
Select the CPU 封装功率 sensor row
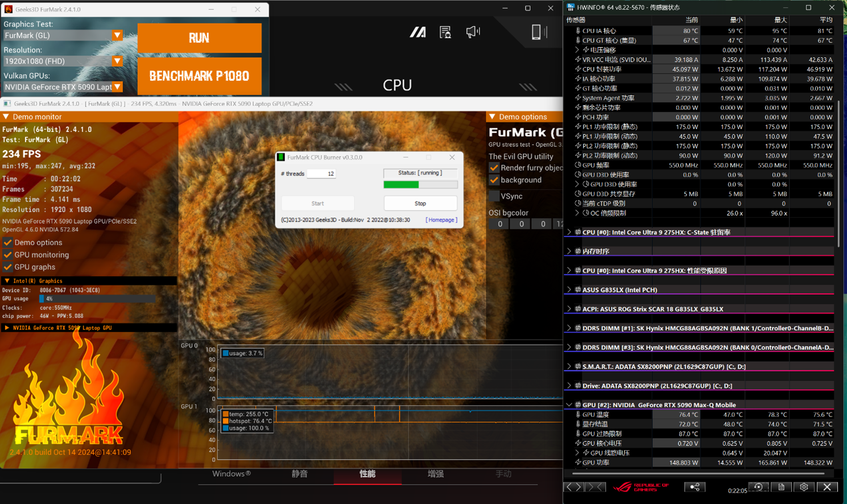(700, 69)
